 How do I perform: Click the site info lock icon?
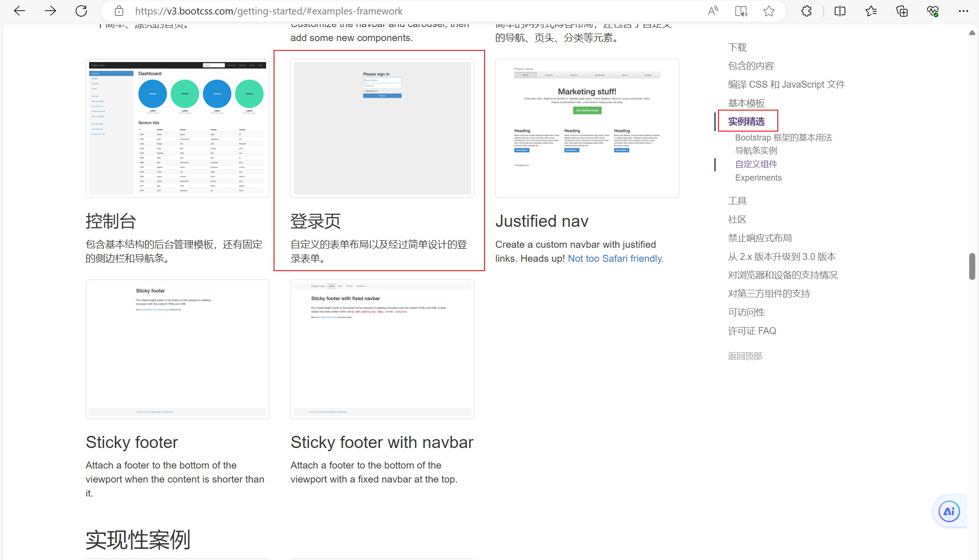pyautogui.click(x=119, y=11)
